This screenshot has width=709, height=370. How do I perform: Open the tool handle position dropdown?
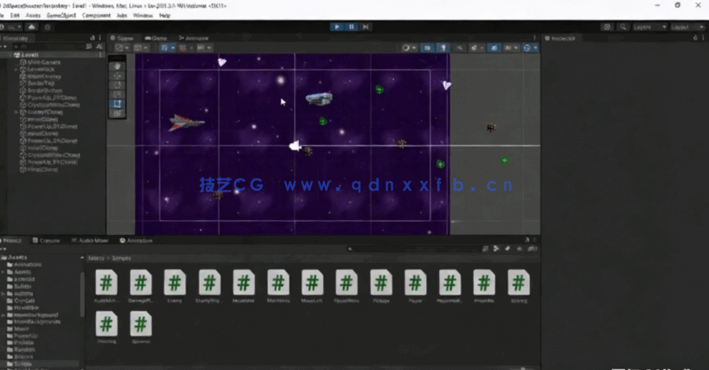(x=122, y=47)
